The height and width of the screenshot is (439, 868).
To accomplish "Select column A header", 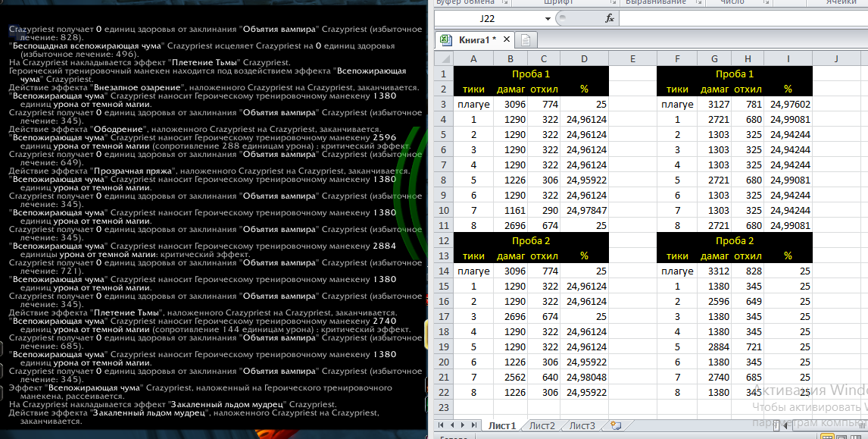I will coord(473,58).
